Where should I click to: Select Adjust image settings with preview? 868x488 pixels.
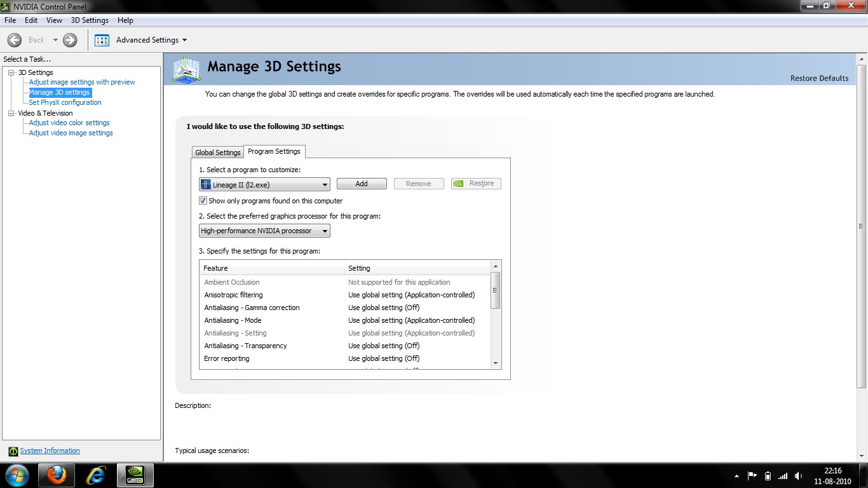82,82
